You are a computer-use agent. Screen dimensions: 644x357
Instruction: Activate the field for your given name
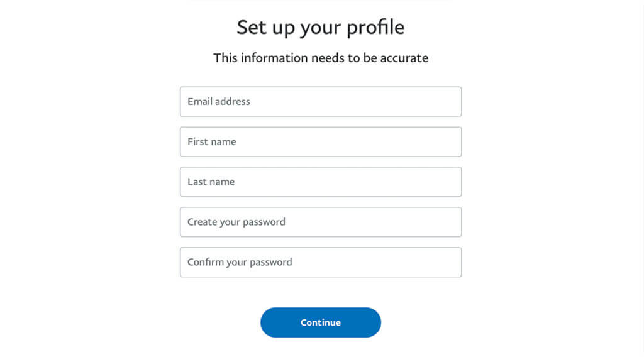tap(320, 141)
